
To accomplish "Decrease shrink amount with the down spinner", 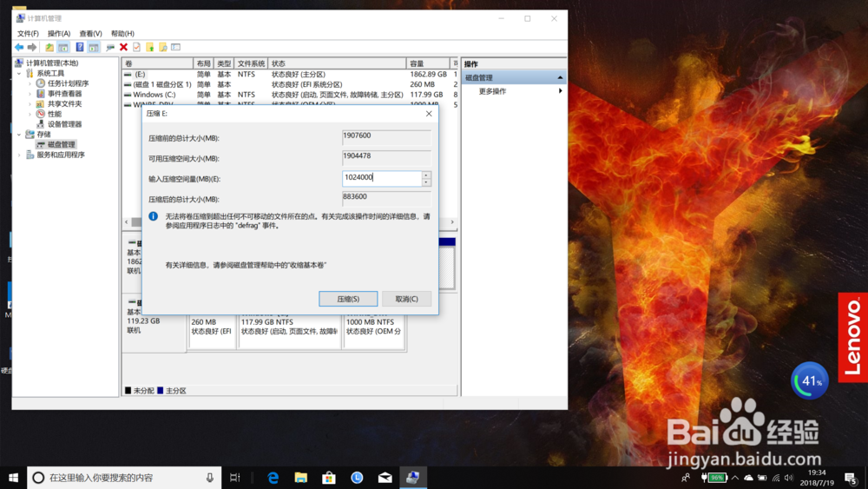I will (426, 182).
